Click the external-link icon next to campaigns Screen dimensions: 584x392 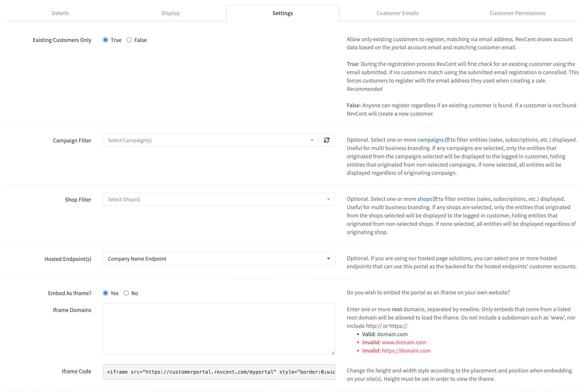pyautogui.click(x=447, y=140)
